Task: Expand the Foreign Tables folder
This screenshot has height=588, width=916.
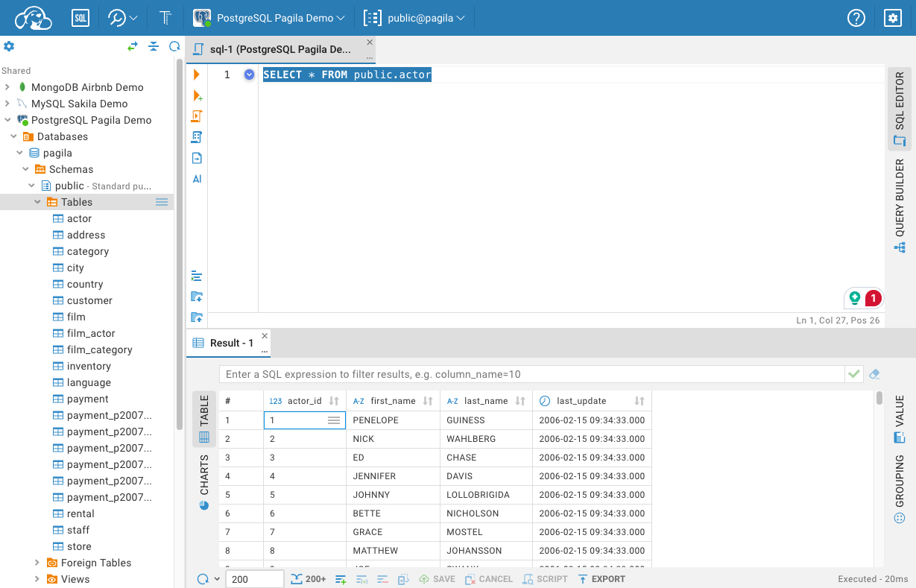Action: [x=37, y=563]
